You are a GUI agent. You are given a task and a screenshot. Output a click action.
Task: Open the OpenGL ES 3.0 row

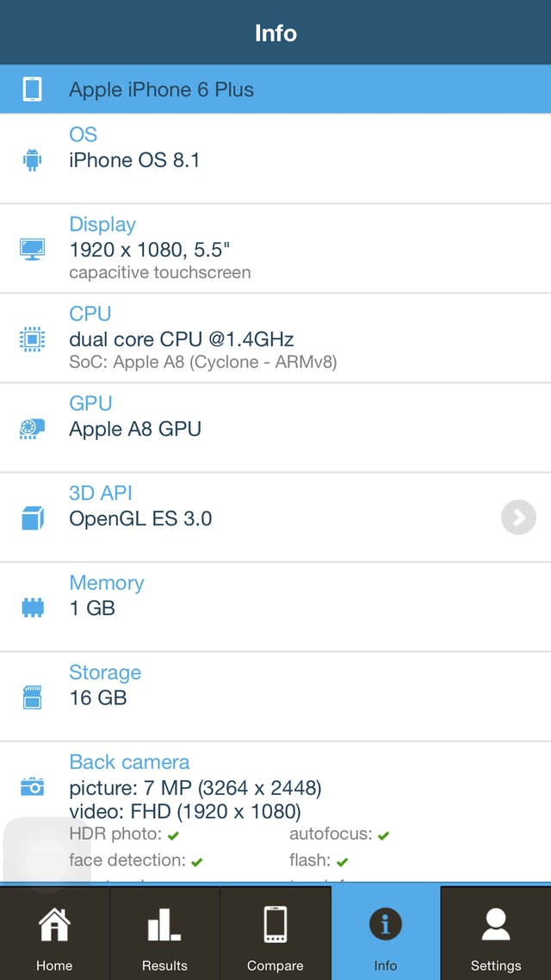[258, 518]
